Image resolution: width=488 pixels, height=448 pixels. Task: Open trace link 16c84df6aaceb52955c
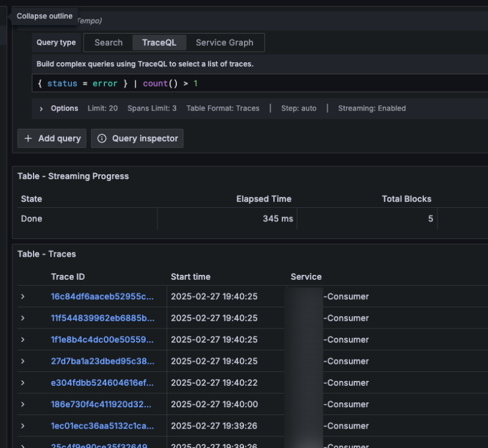[x=102, y=297]
